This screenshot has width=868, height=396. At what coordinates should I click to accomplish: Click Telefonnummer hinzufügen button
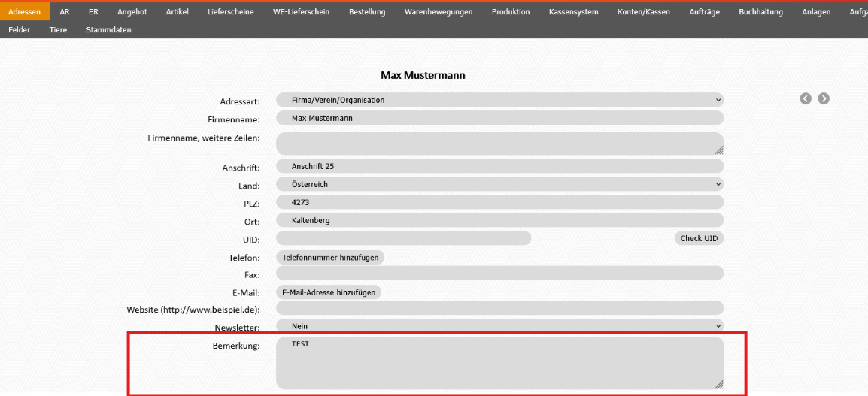(330, 258)
